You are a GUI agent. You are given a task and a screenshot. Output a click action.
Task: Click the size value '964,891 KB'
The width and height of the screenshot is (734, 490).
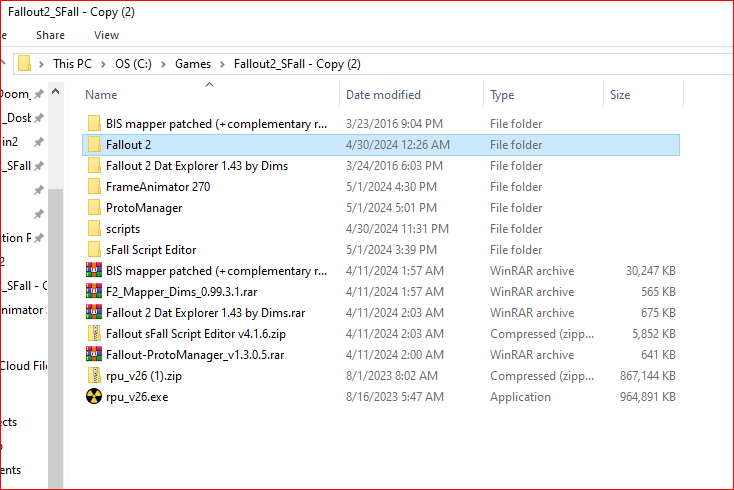tap(648, 397)
